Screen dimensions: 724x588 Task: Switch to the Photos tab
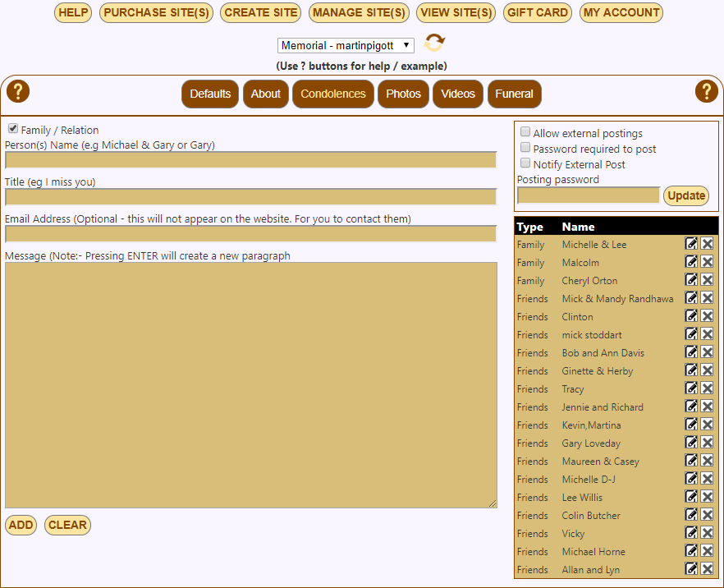(403, 94)
